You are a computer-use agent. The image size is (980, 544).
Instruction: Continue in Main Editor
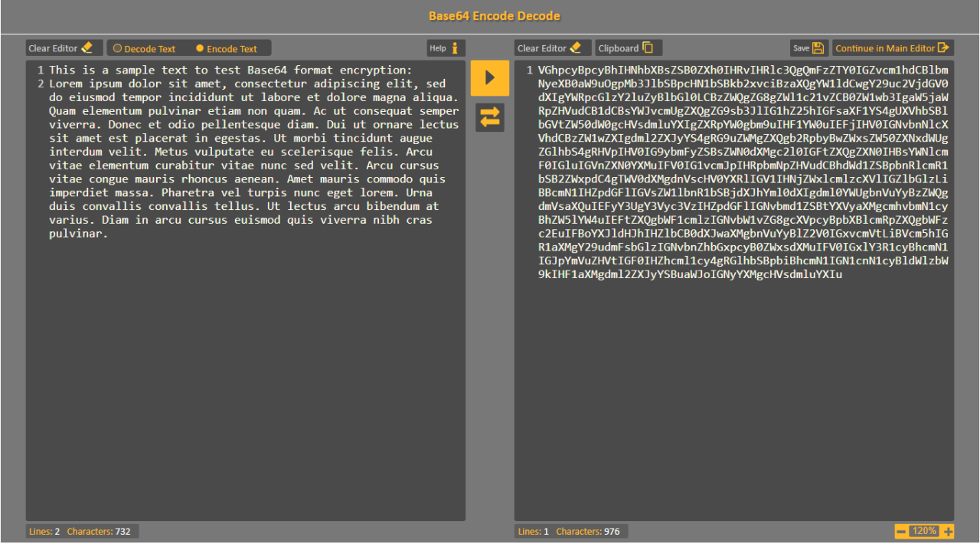click(893, 48)
